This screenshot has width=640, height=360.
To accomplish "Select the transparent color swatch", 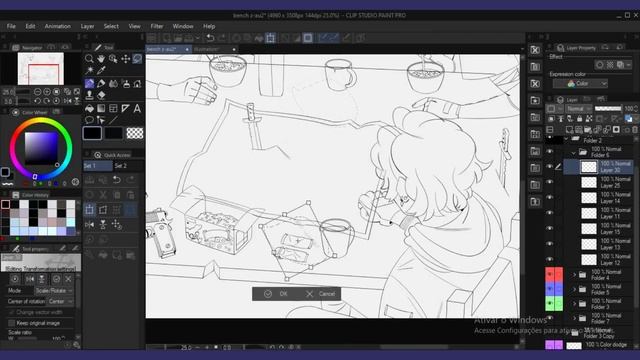I will 135,133.
